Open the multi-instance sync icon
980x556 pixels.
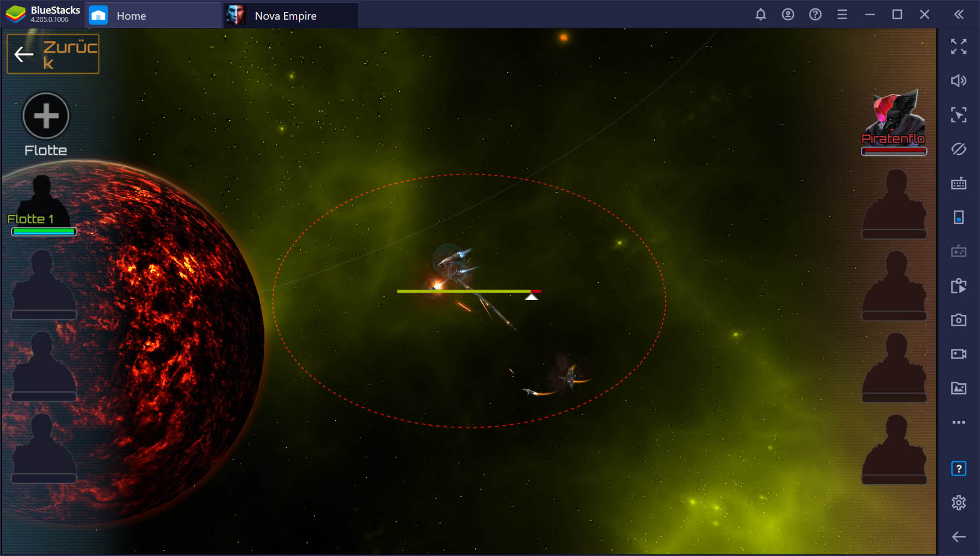tap(959, 285)
